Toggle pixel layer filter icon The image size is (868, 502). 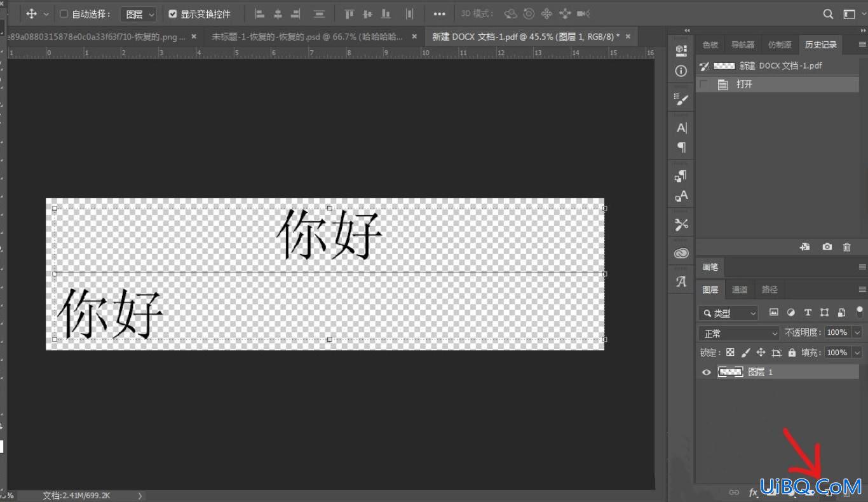pyautogui.click(x=773, y=312)
